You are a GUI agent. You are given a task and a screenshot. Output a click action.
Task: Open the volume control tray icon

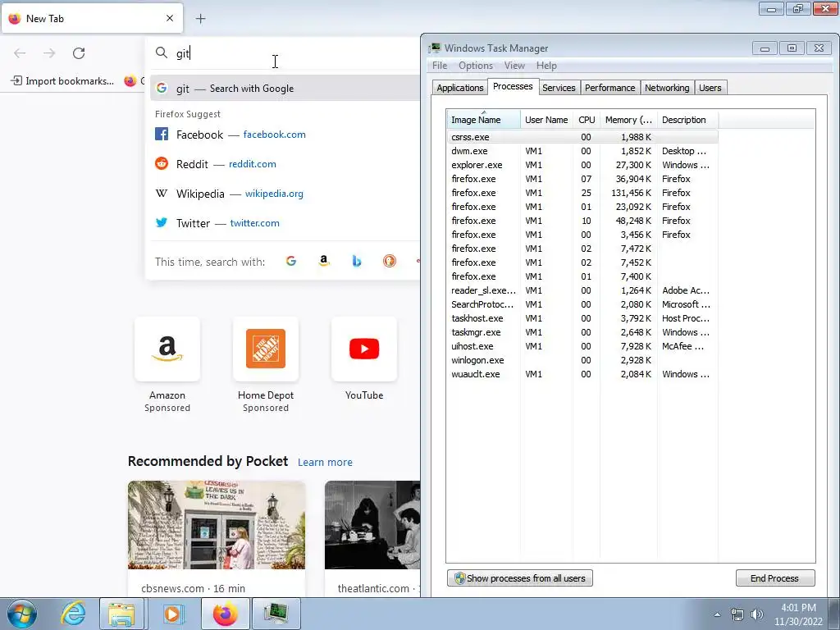(x=757, y=615)
